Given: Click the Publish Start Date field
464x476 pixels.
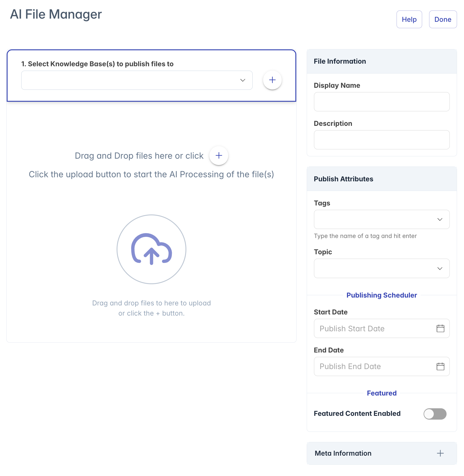Looking at the screenshot, I should coord(382,328).
